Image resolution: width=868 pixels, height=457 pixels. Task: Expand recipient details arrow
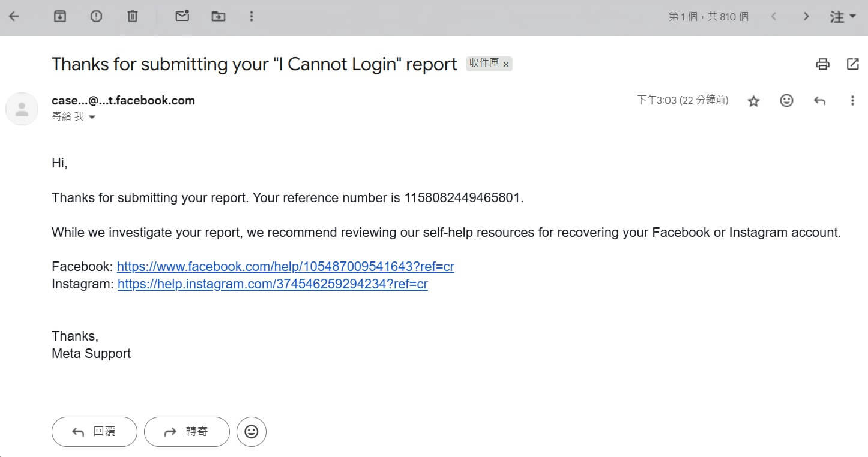point(92,118)
